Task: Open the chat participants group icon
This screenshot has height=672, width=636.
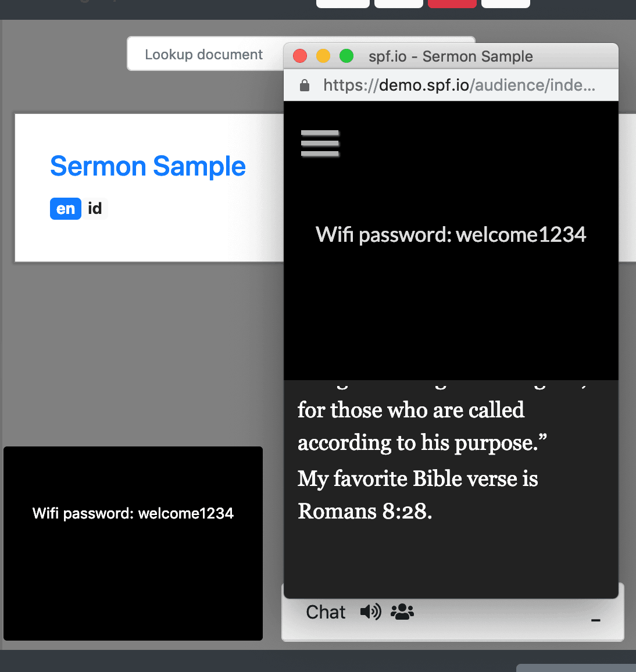Action: point(402,612)
